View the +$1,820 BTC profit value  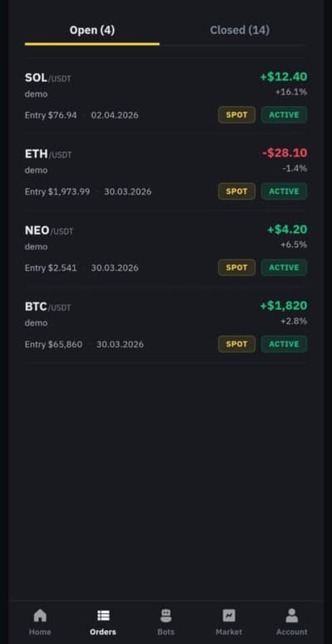point(284,306)
